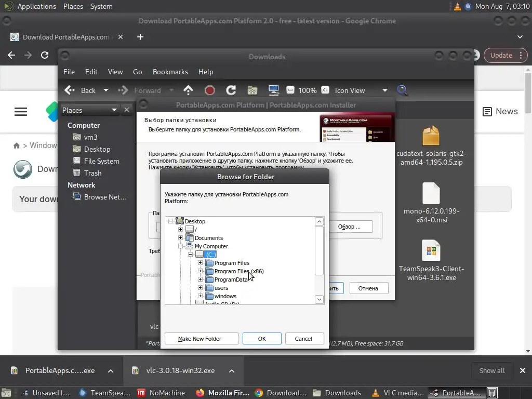Expand the root slash node in folder tree
The height and width of the screenshot is (399, 532).
click(180, 230)
